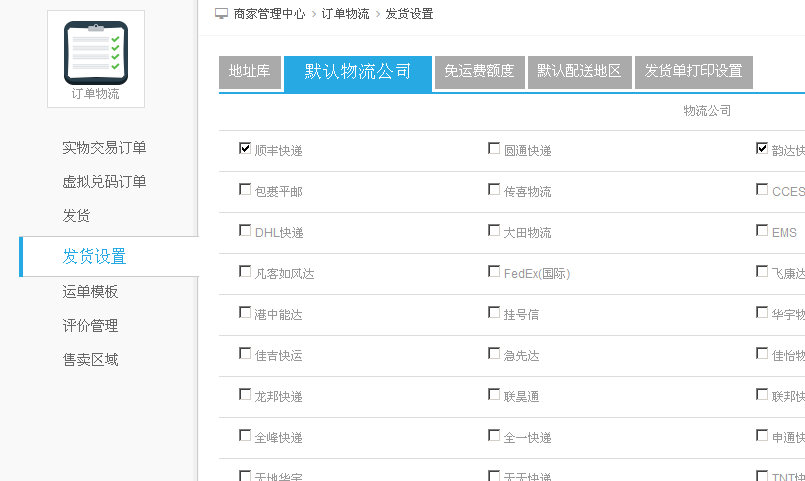805x481 pixels.
Task: Check the 全一快递 checkbox
Action: point(494,436)
